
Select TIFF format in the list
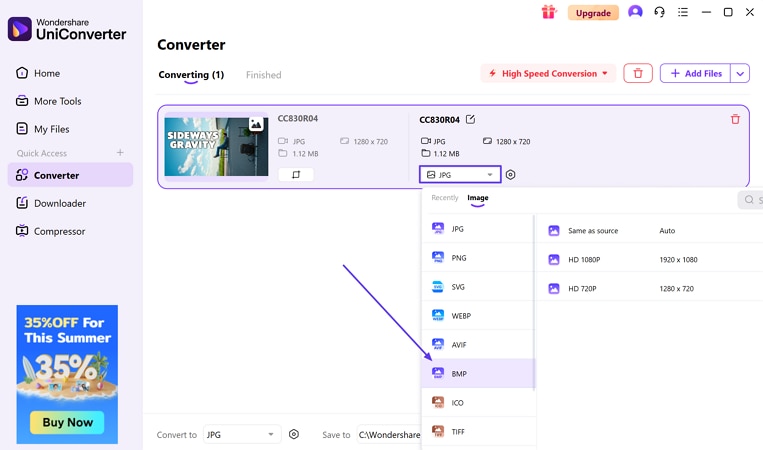tap(478, 432)
